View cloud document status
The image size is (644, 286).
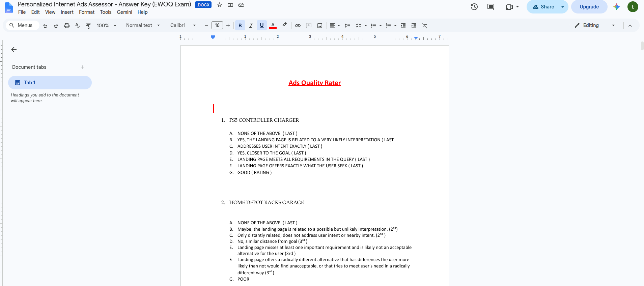(x=241, y=5)
